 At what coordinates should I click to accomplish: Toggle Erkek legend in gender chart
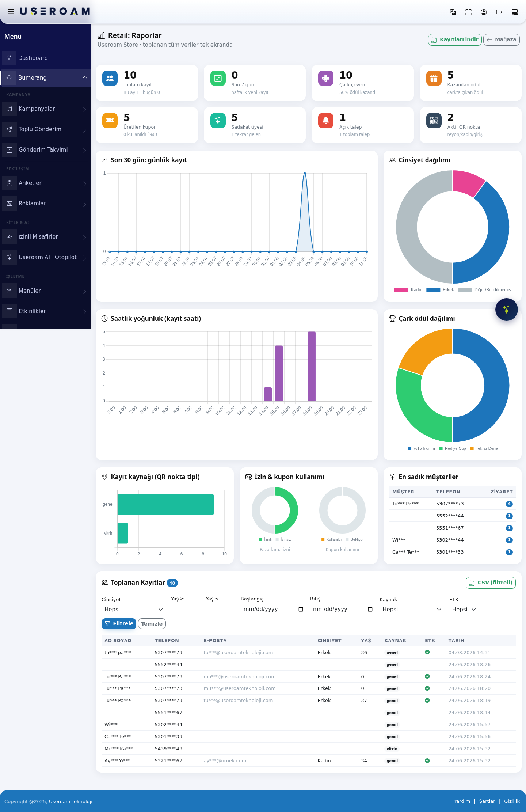tap(440, 290)
